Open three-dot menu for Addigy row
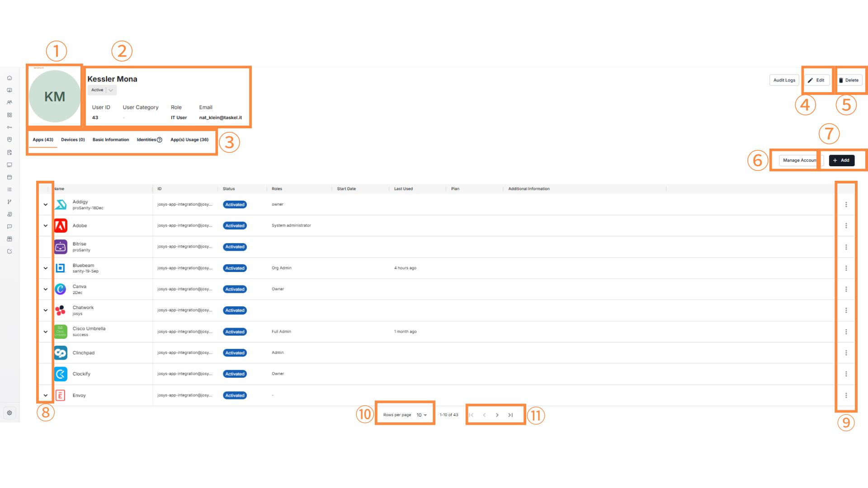 pos(846,205)
